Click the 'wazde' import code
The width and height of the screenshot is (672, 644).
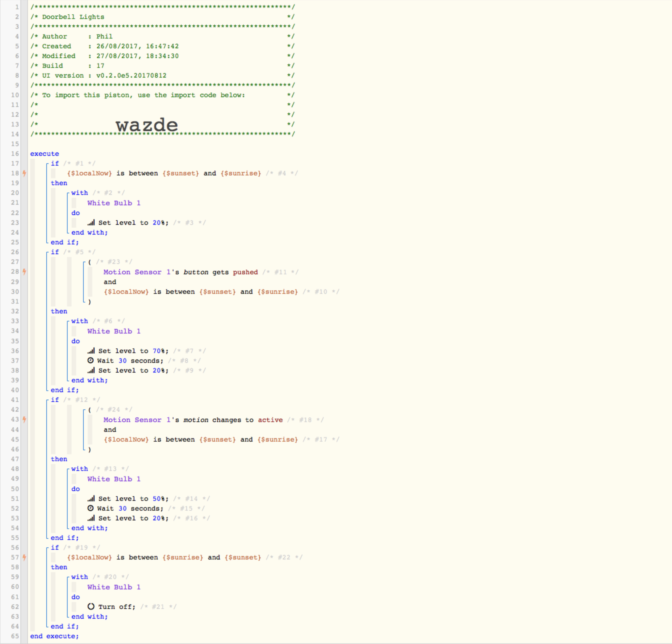pyautogui.click(x=147, y=124)
